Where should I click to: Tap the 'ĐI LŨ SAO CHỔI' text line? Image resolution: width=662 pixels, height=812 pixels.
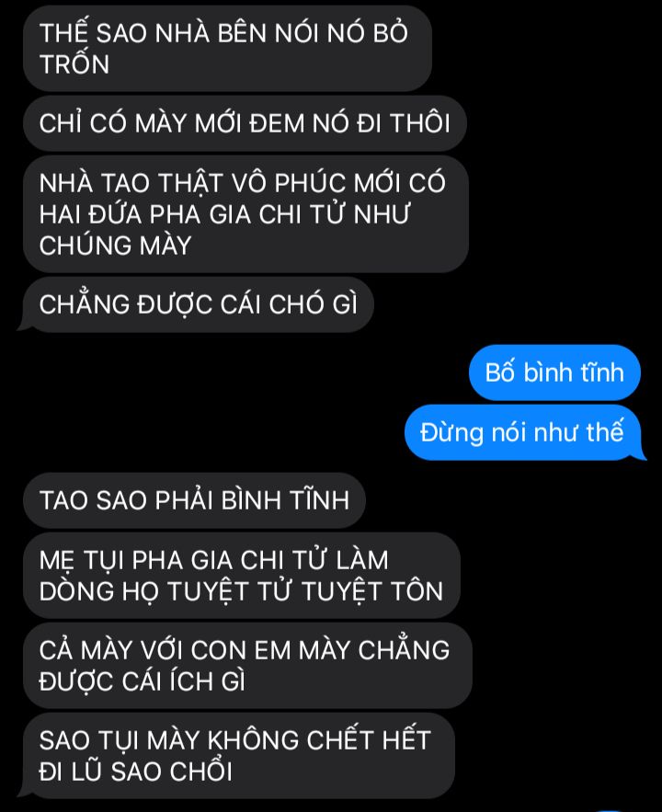[x=135, y=772]
